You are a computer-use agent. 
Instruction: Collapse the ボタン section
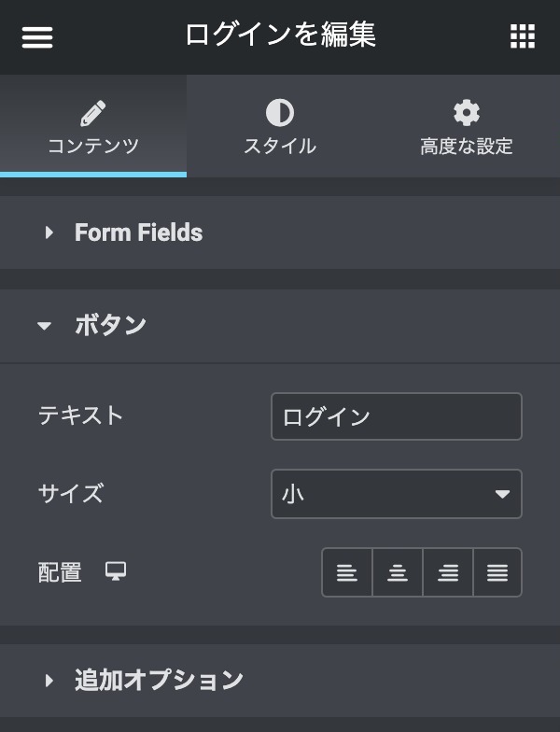(x=110, y=325)
